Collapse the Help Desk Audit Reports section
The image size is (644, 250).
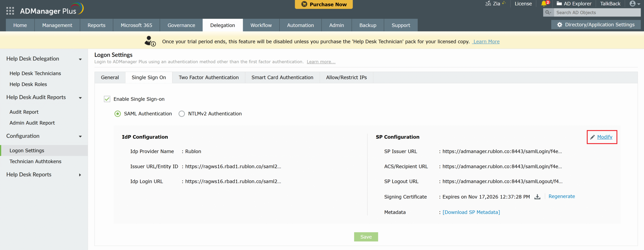[x=80, y=98]
